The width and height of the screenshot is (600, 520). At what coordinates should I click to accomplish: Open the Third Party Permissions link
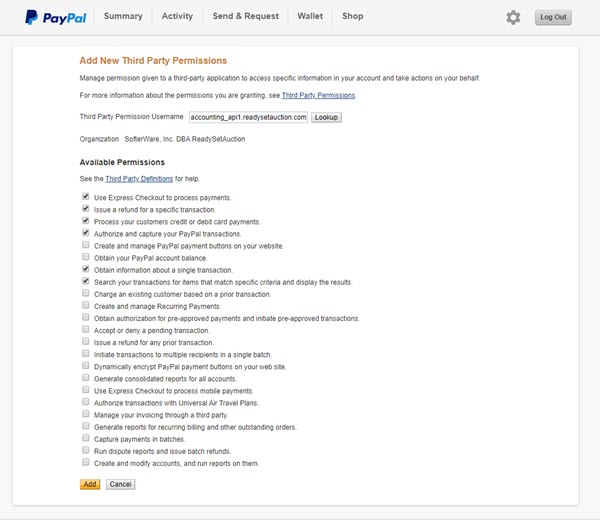(318, 95)
